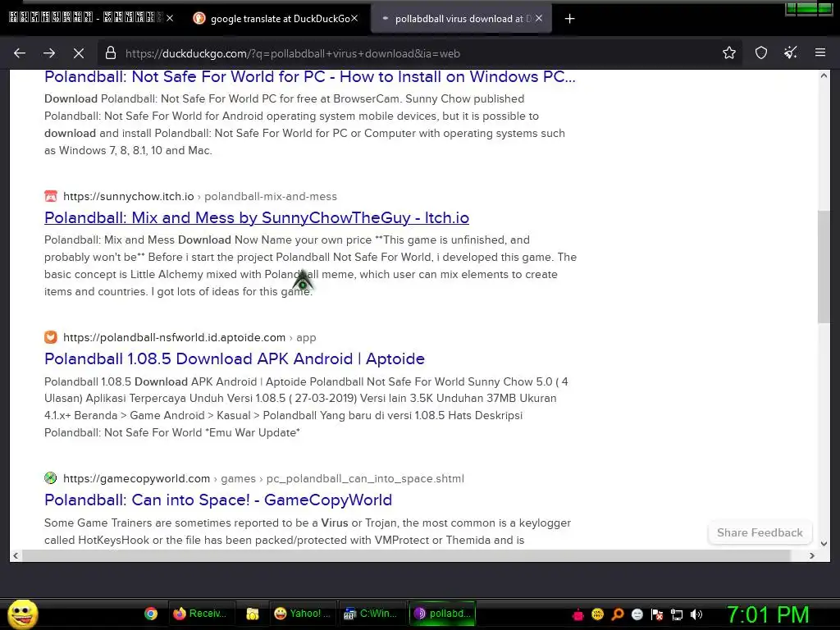Open the network tray icon
The height and width of the screenshot is (630, 840).
677,614
